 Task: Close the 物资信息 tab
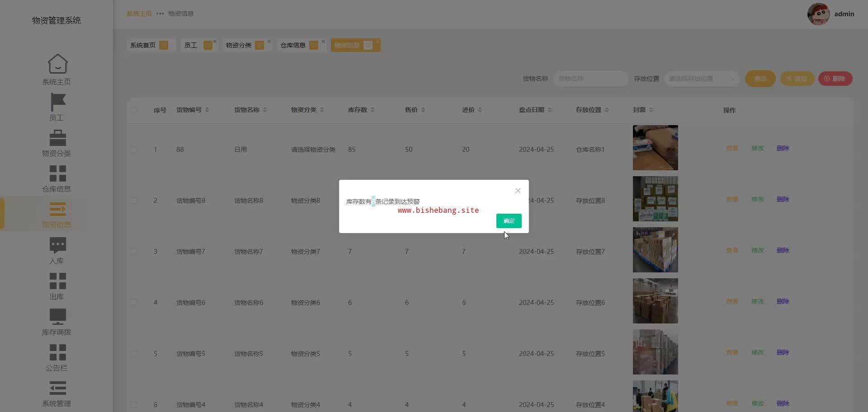[x=377, y=42]
